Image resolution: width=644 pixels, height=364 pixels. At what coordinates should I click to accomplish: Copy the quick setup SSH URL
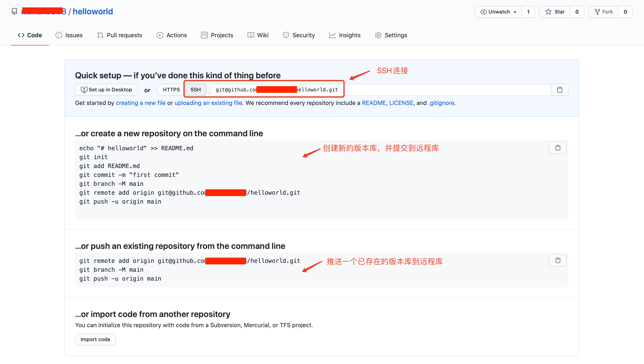(x=560, y=90)
